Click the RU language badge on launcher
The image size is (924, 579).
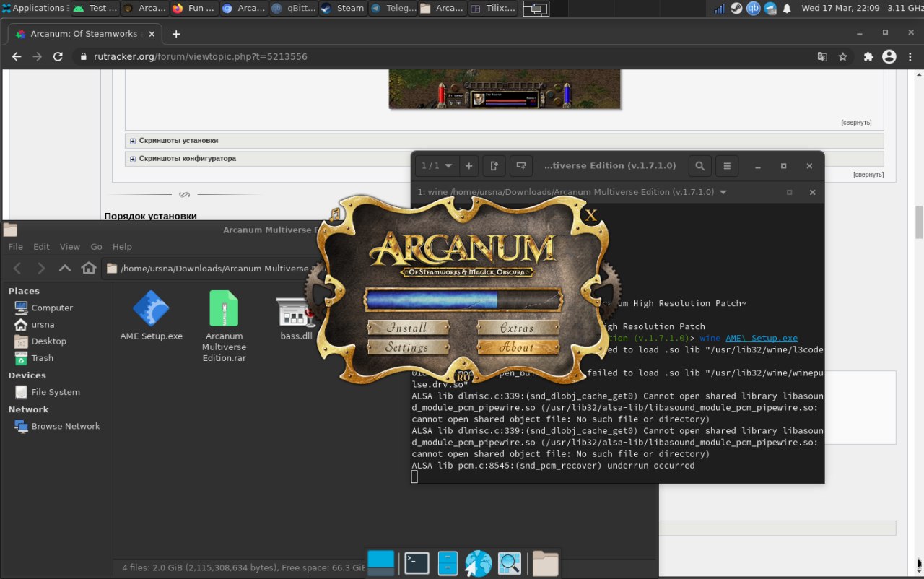click(464, 377)
